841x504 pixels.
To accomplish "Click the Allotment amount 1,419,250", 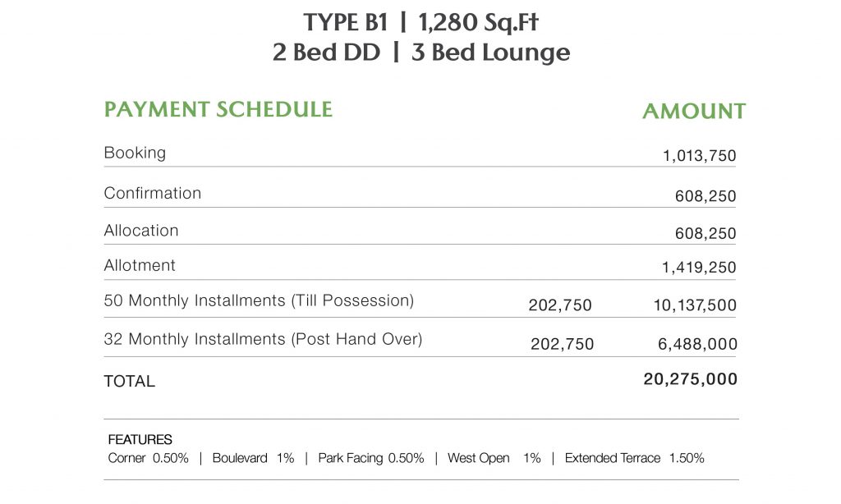I will pyautogui.click(x=699, y=268).
